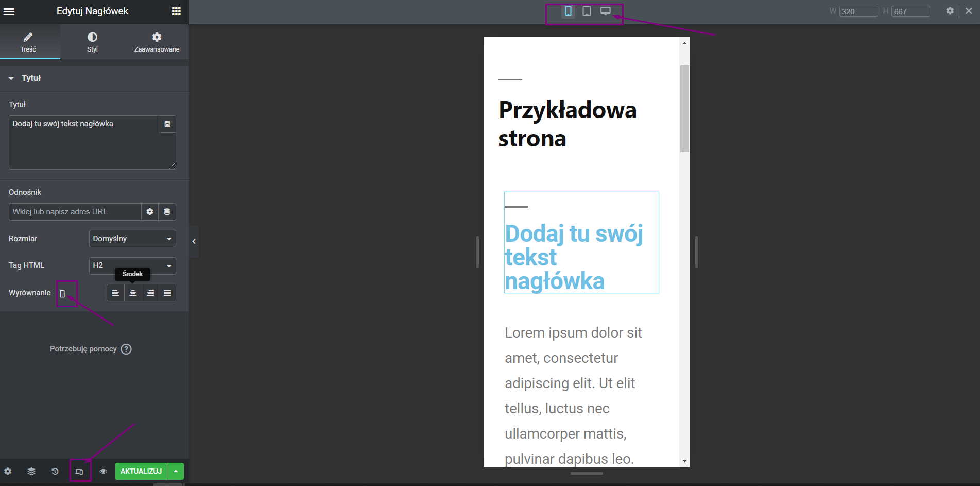Align heading text to the left
The height and width of the screenshot is (486, 980).
[115, 293]
